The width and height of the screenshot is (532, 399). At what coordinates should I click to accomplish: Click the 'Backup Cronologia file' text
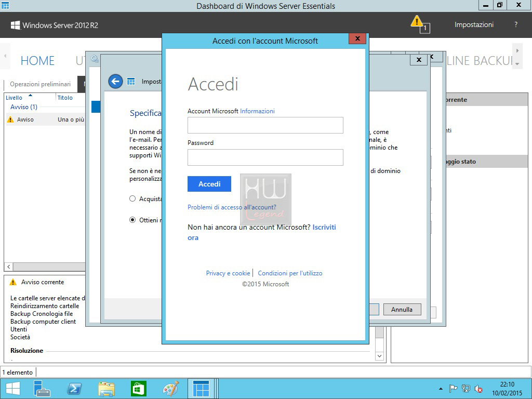pos(42,314)
